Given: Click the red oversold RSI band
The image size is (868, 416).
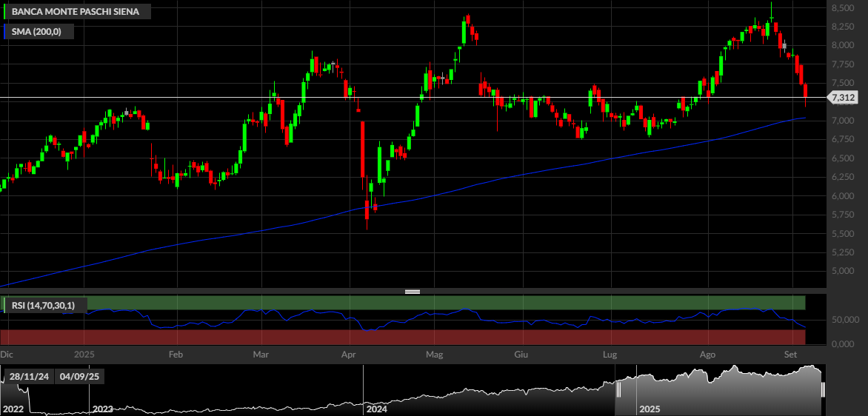Looking at the screenshot, I should point(402,337).
